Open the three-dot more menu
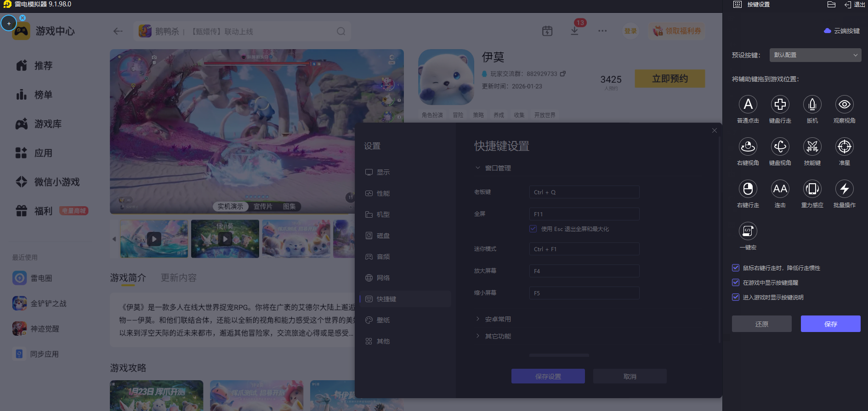 (x=602, y=31)
